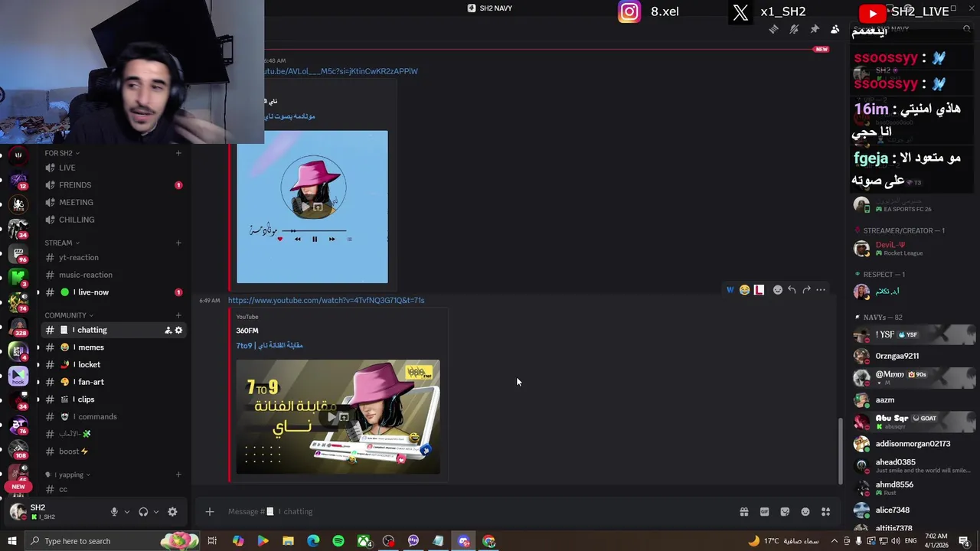This screenshot has height=551, width=980.
Task: Join the CHILLING voice channel
Action: click(113, 220)
